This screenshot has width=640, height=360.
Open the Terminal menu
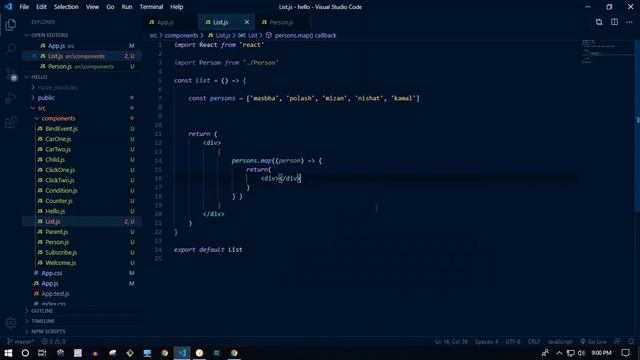click(151, 7)
